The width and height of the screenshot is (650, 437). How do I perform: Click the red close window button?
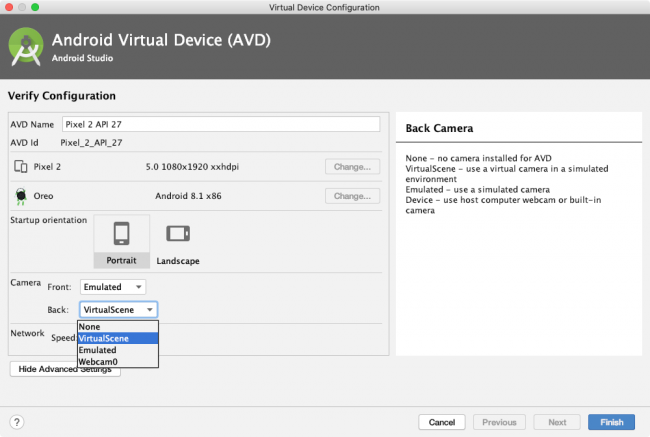(9, 8)
